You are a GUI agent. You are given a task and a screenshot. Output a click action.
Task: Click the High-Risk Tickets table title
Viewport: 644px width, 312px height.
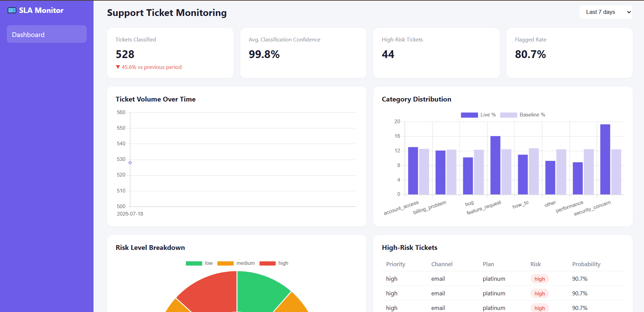409,247
